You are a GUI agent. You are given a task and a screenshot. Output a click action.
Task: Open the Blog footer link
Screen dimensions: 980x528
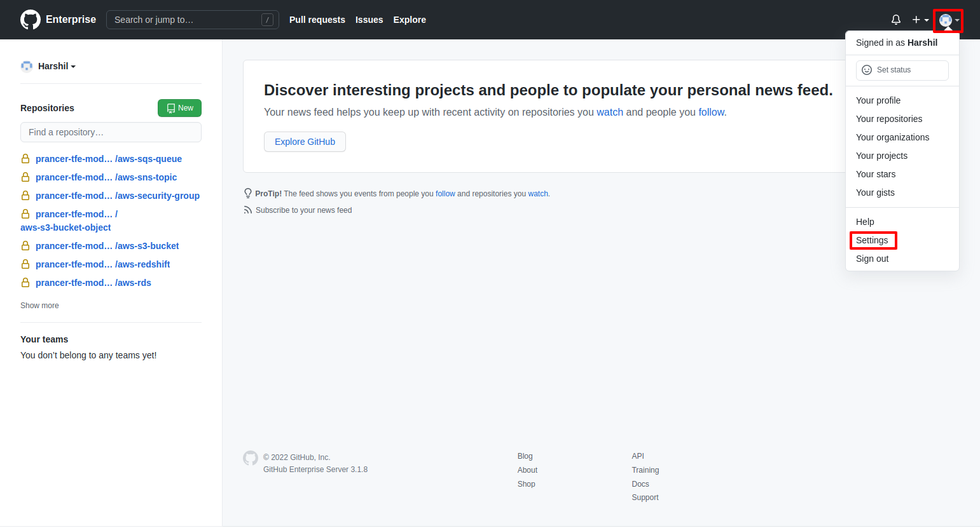tap(525, 456)
